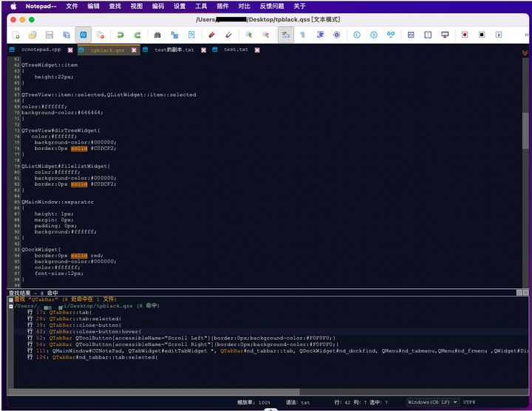Click the red record macro icon
The height and width of the screenshot is (411, 532).
tap(465, 35)
